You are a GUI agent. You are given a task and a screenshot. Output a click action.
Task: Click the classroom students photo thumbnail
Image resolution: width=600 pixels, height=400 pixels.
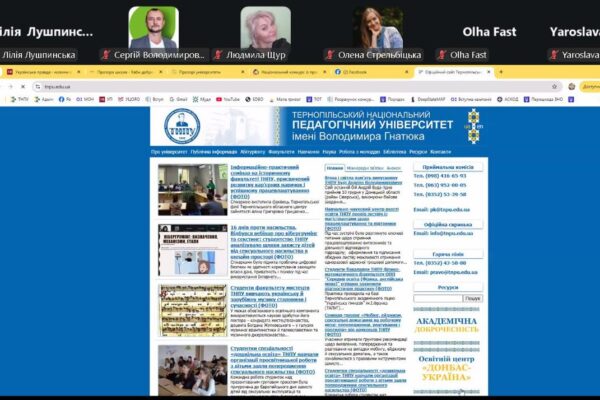(x=193, y=370)
